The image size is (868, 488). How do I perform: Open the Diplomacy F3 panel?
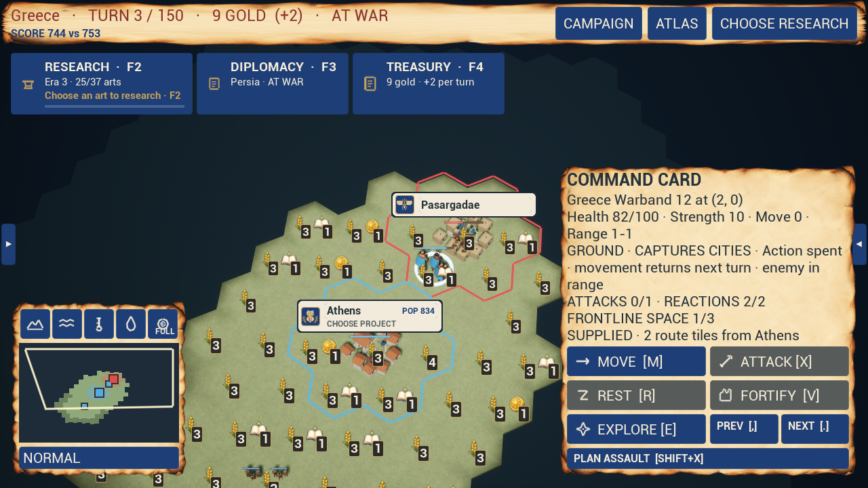click(x=273, y=83)
